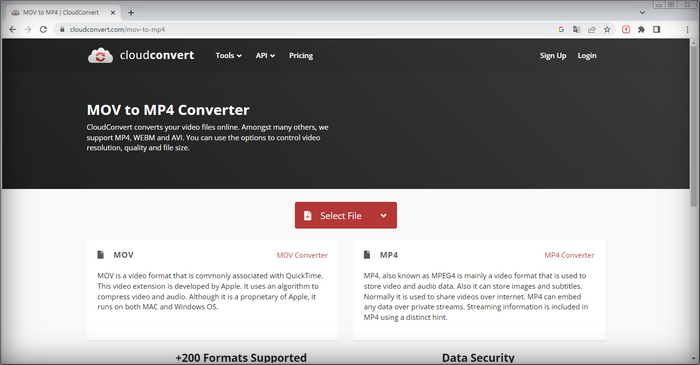Click the scrollbar down arrow

pos(693,359)
